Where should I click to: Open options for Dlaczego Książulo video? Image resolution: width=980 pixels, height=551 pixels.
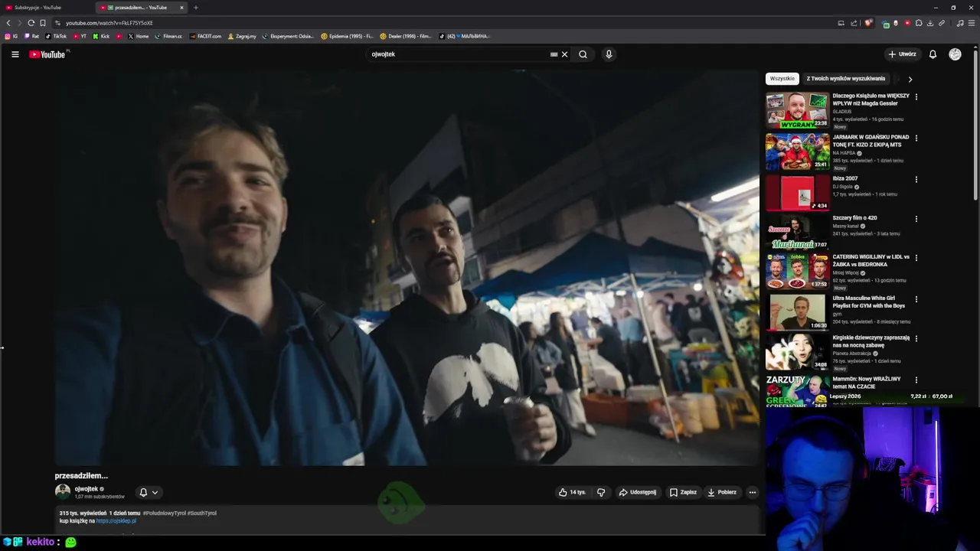[916, 97]
